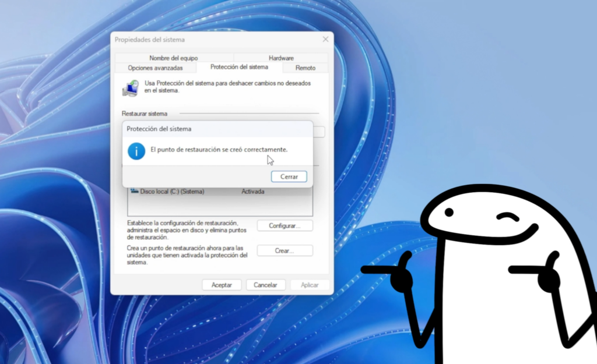The image size is (597, 364).
Task: Click the Usa Protección del sistema description
Action: (x=227, y=87)
